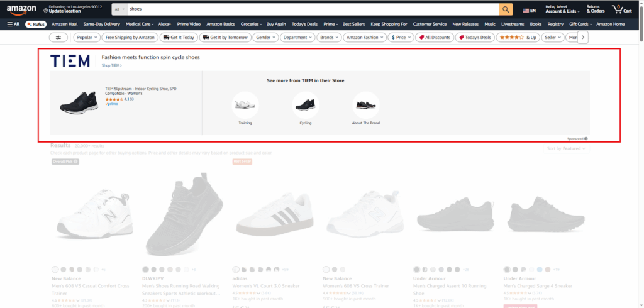Viewport: 644px width, 308px height.
Task: Click the Sponsored info icon
Action: [586, 139]
